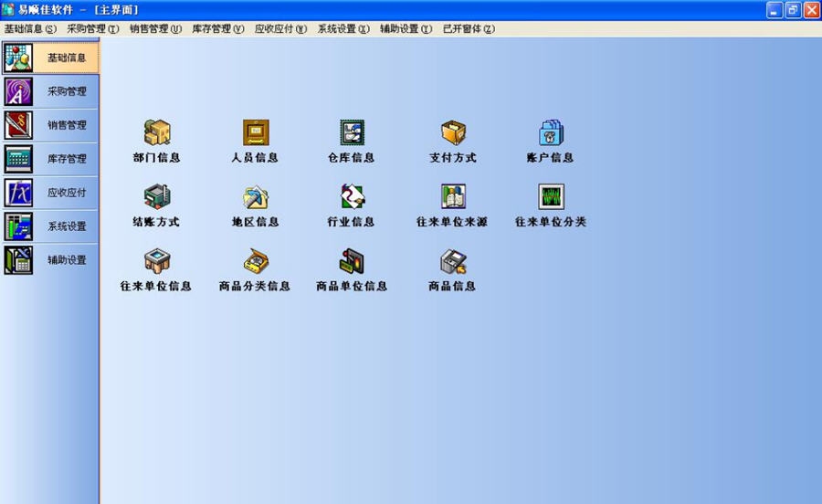
Task: Click the 商品单位信息 text label
Action: pyautogui.click(x=352, y=286)
